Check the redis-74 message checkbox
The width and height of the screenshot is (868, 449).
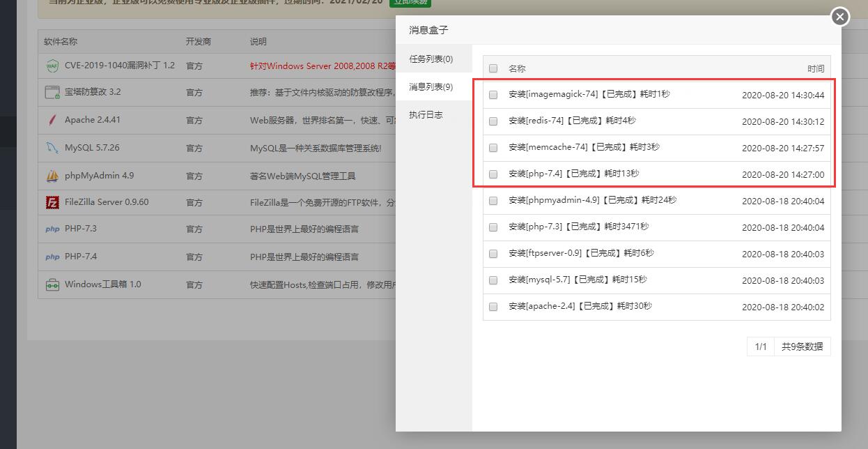[493, 121]
